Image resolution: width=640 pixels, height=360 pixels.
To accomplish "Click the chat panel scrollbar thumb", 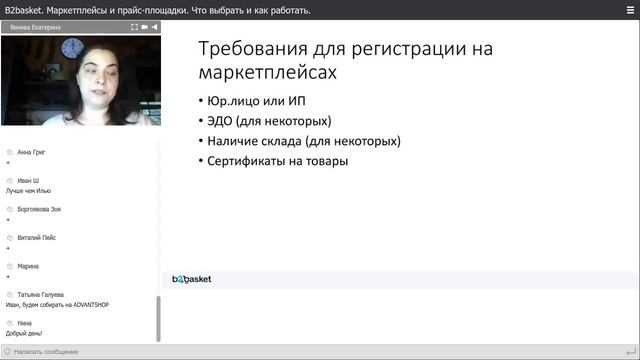I will [x=158, y=319].
